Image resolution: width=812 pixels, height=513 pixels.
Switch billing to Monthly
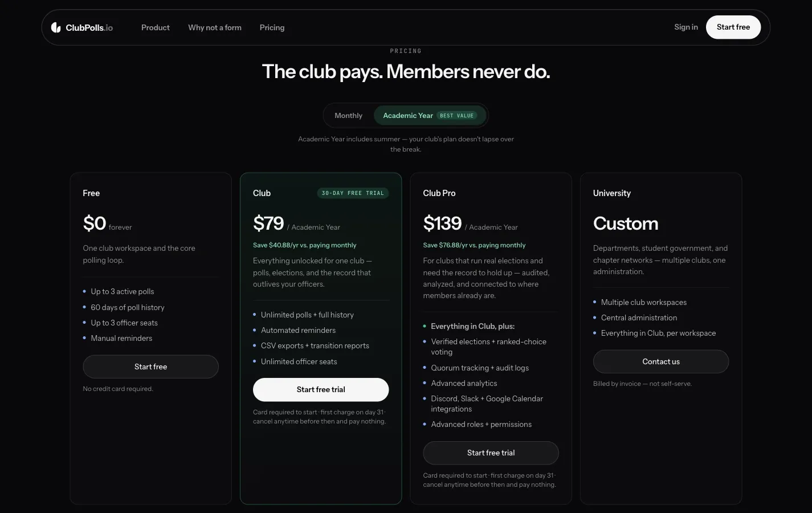pos(348,115)
